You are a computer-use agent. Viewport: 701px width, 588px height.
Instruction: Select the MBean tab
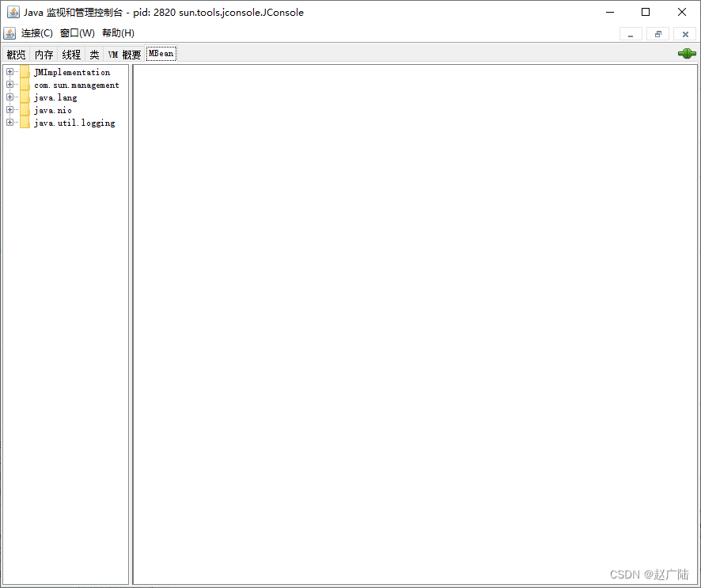pos(161,53)
